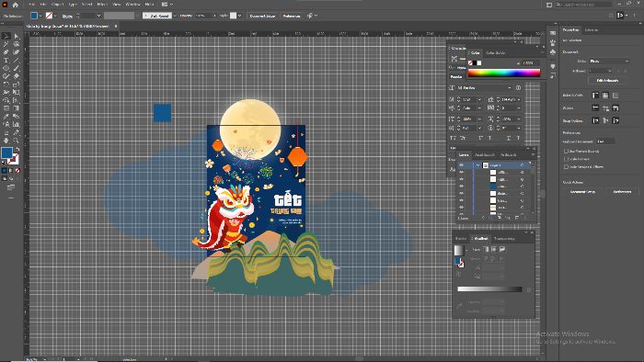Select the Paintbrush tool

point(17,68)
